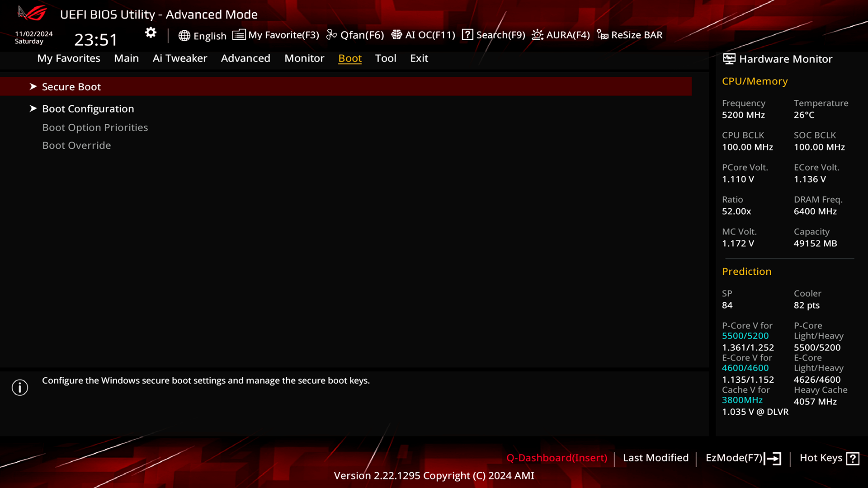Open AURA lighting control panel
This screenshot has width=868, height=488.
pyautogui.click(x=561, y=34)
